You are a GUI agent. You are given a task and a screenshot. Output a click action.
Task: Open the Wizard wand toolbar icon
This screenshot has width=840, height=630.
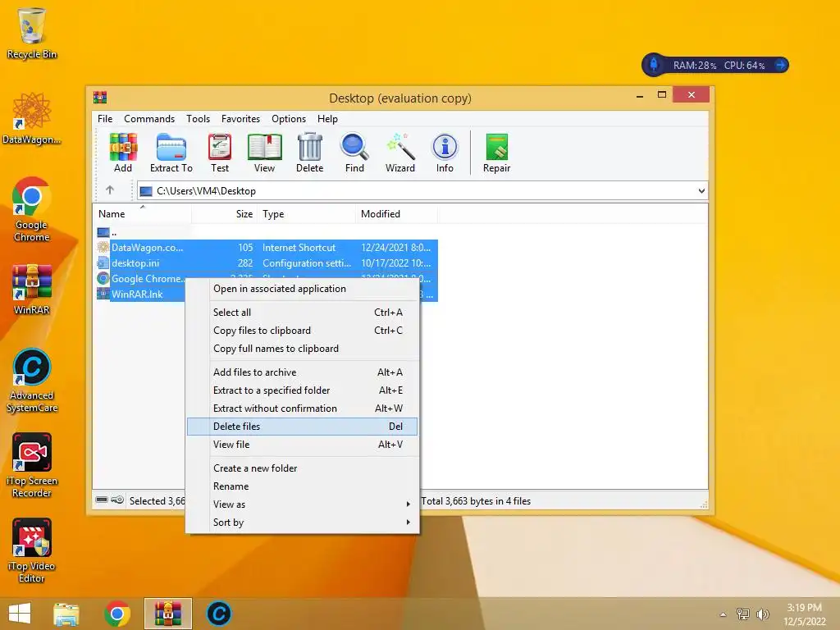point(400,153)
